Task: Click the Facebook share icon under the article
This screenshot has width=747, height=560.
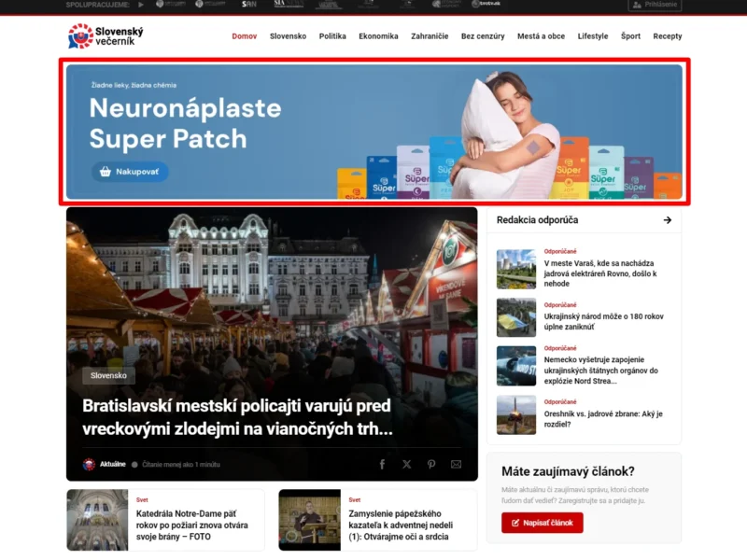Action: [x=383, y=463]
